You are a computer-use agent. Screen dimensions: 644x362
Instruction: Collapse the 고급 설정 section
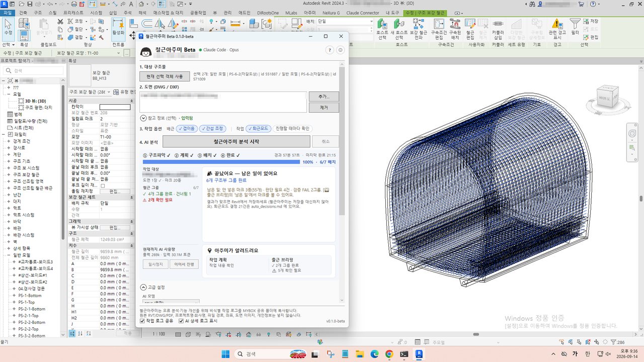tap(143, 287)
